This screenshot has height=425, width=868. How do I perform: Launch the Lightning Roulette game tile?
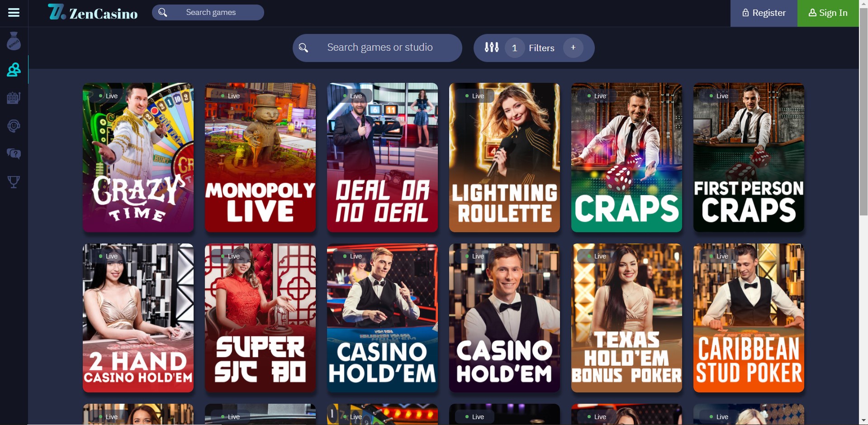[504, 158]
